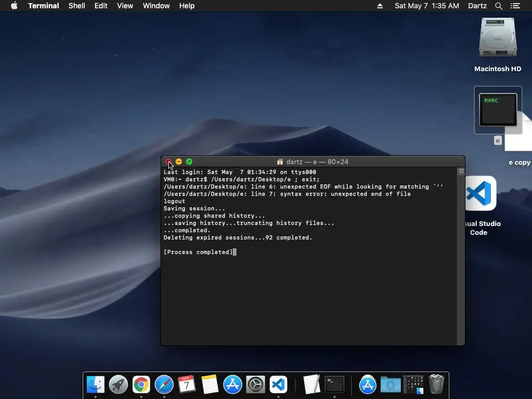Open the blue Downloads folder in Dock

[x=391, y=385]
